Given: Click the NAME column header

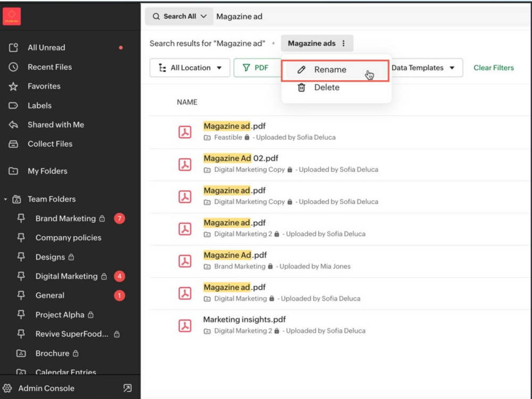Looking at the screenshot, I should point(187,102).
